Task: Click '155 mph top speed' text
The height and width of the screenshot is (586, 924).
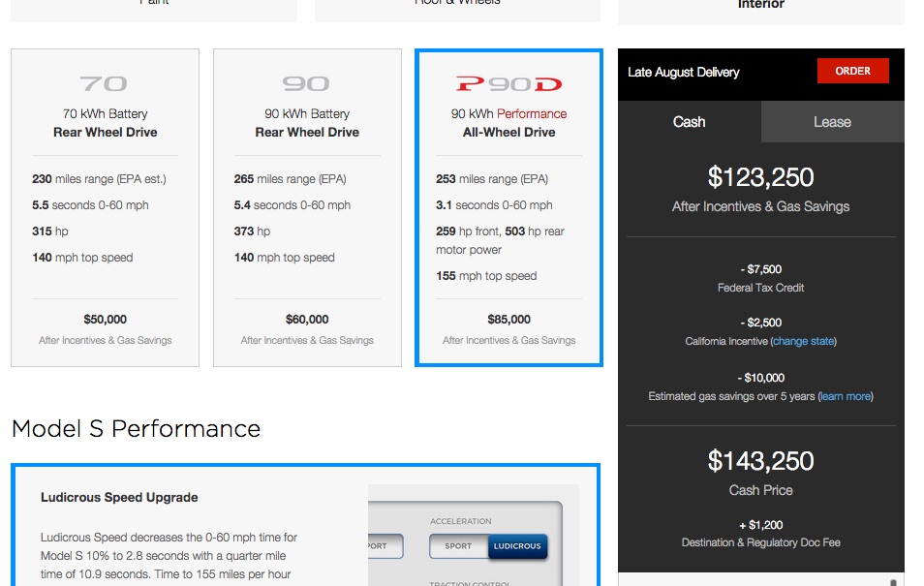Action: (x=486, y=276)
